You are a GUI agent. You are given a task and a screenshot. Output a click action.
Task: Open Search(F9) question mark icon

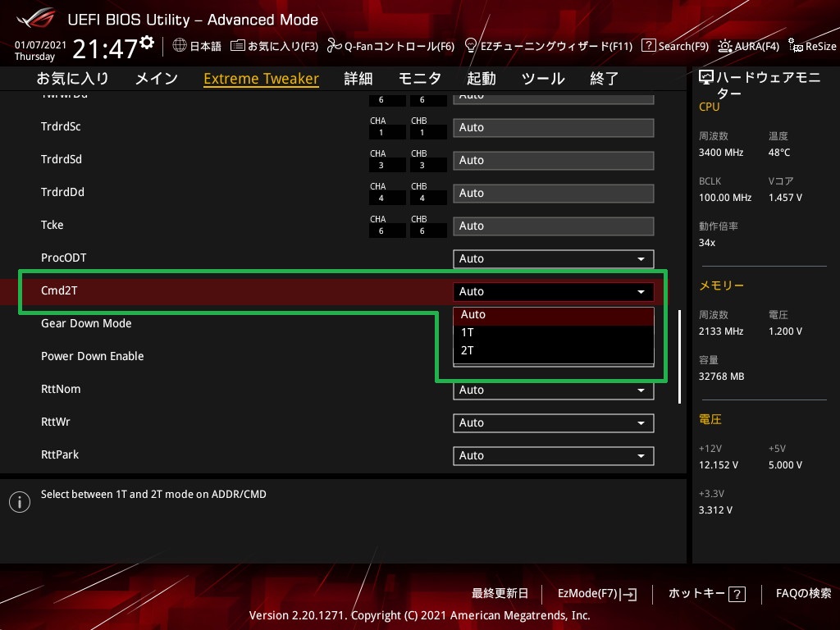[648, 46]
